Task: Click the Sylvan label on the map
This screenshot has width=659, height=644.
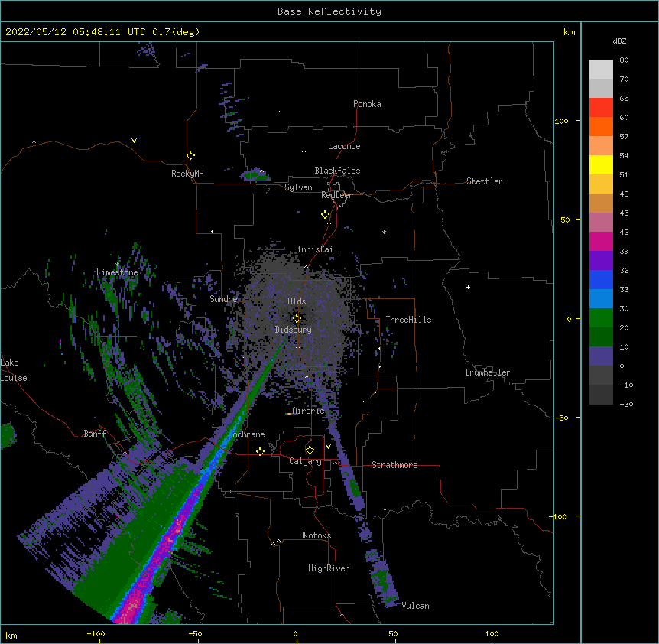Action: pos(298,187)
